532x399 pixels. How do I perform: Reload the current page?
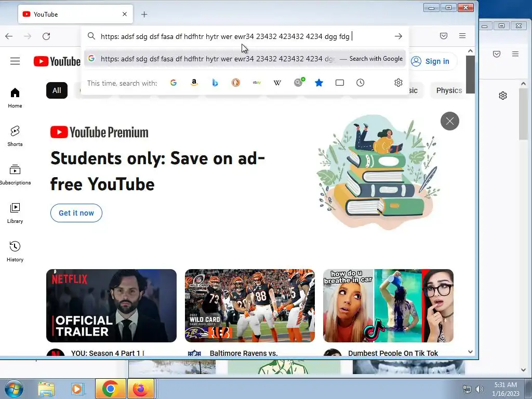[x=46, y=36]
